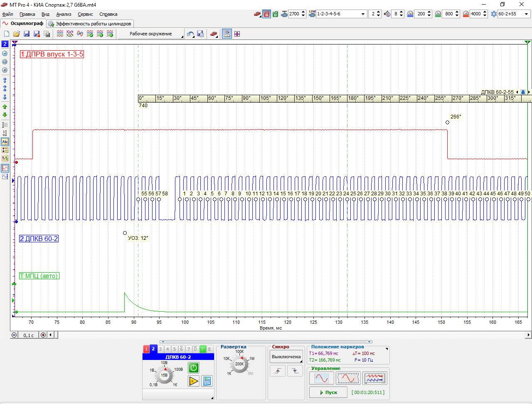Click the zoom-in plus icon in left sidebar

[5, 70]
